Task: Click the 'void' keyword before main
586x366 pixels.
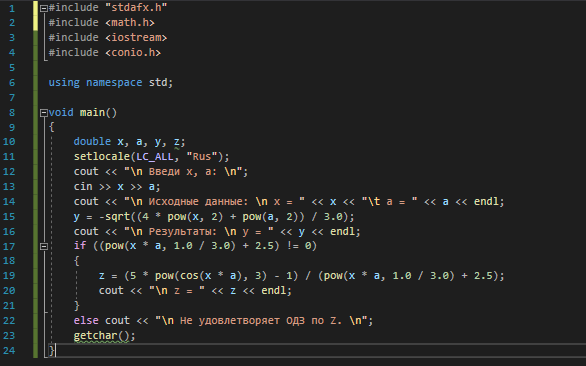Action: [61, 112]
